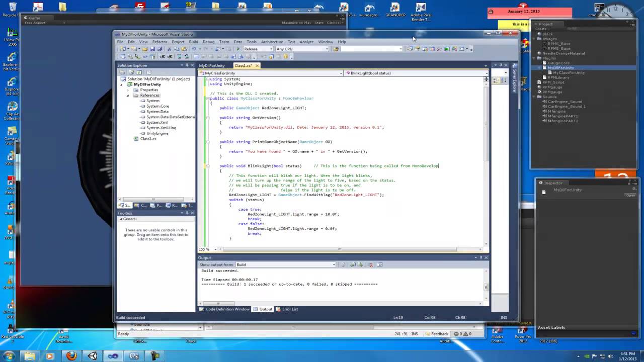Click Stats button in Unity Game view

pyautogui.click(x=319, y=23)
